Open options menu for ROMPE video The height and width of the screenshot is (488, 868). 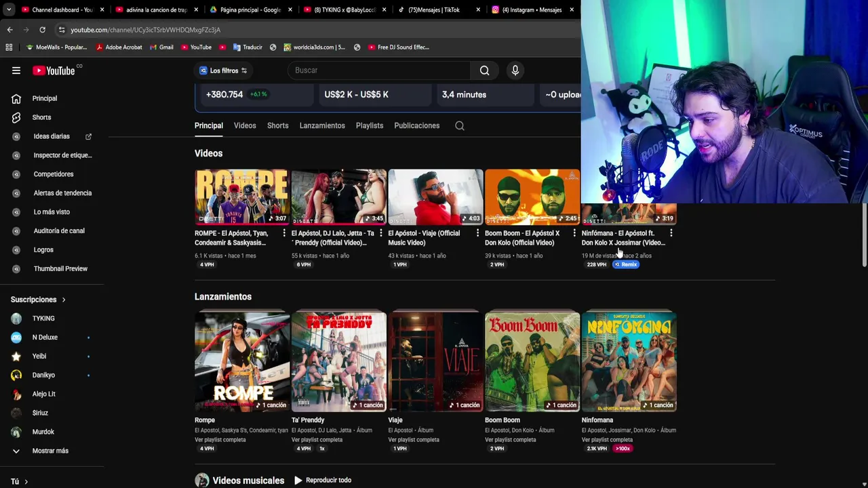(284, 233)
